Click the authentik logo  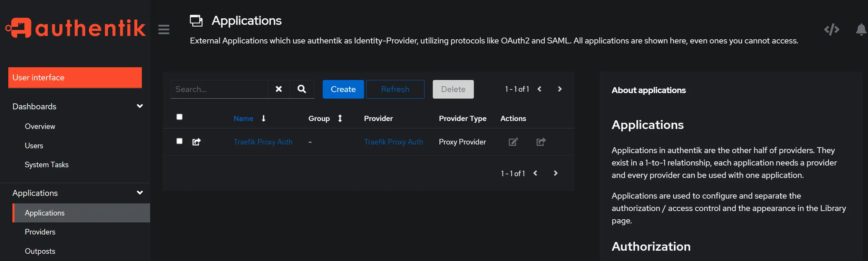75,28
